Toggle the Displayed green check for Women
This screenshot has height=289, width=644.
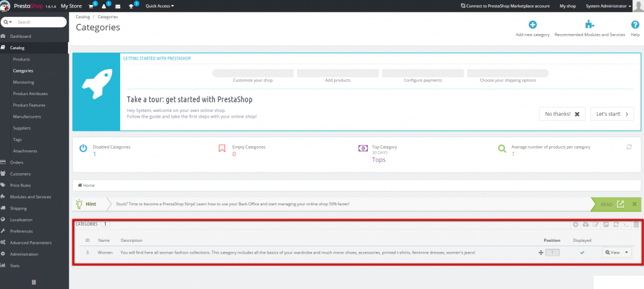coord(582,252)
